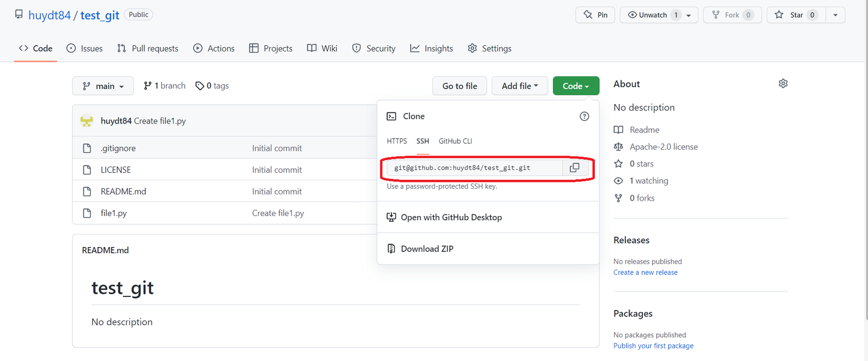
Task: Click the tag icon next to 0 tags
Action: [199, 86]
